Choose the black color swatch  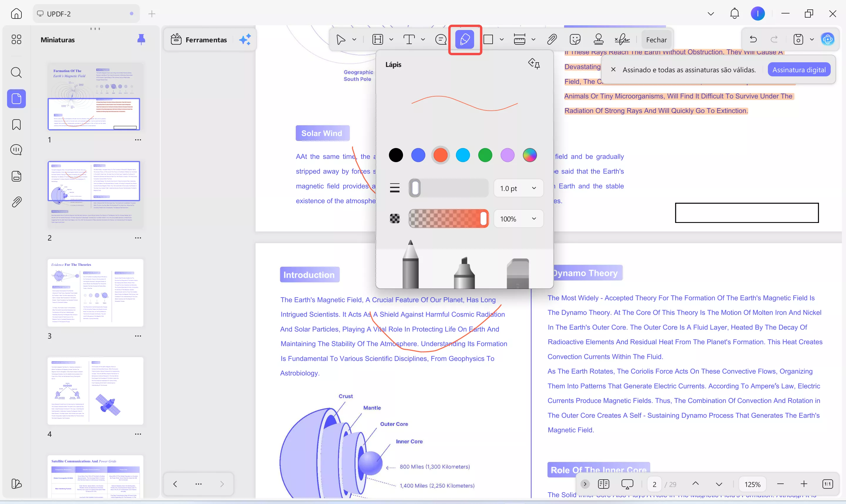pos(396,155)
